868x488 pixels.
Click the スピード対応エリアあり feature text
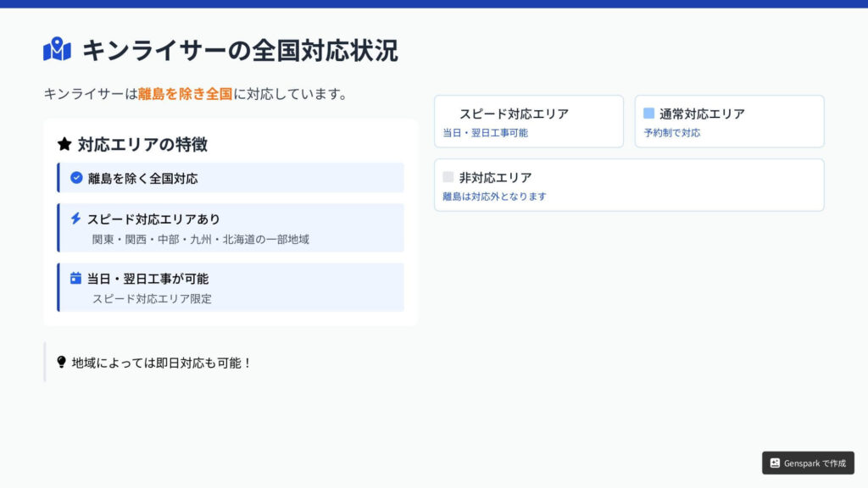153,219
